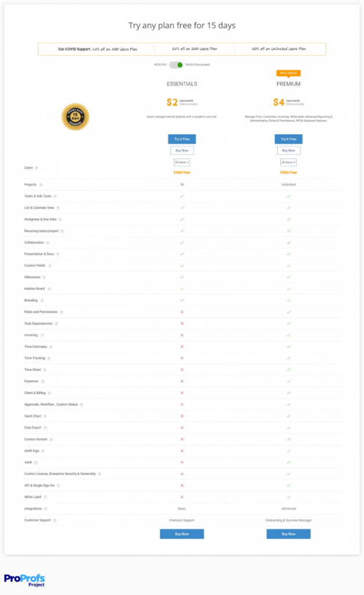Click the bottom Buy Now for Essentials
The image size is (364, 595).
182,533
